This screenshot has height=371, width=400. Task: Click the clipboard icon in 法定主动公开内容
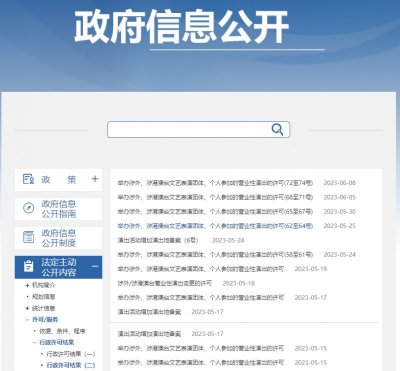[x=29, y=267]
